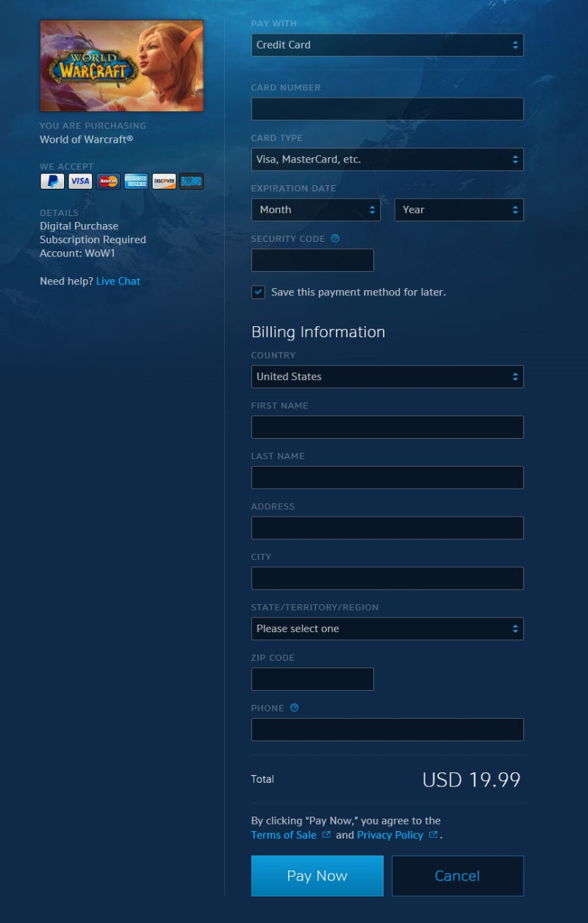Click external link icon beside Privacy Policy
The width and height of the screenshot is (588, 923).
434,835
